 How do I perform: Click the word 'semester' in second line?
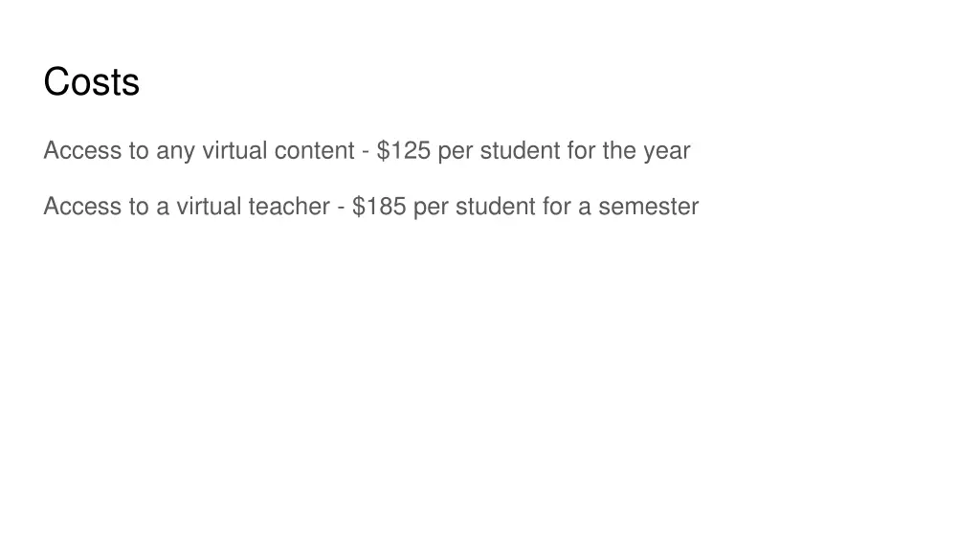(649, 207)
